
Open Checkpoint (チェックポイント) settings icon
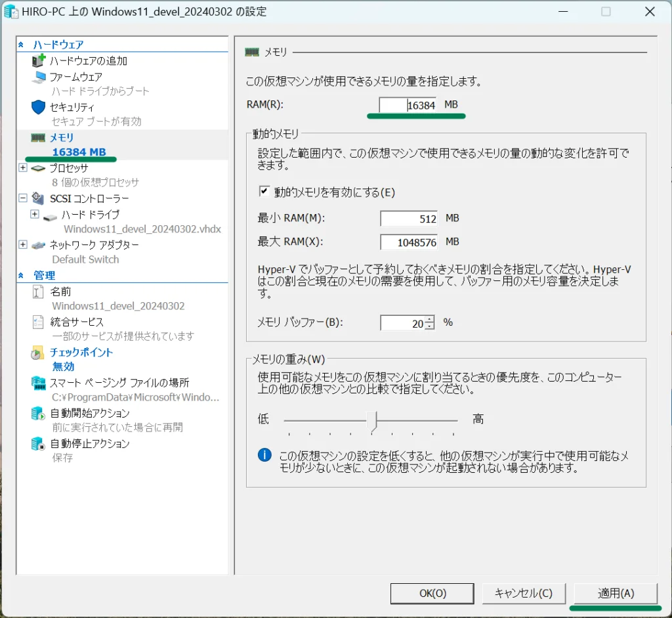(x=37, y=353)
